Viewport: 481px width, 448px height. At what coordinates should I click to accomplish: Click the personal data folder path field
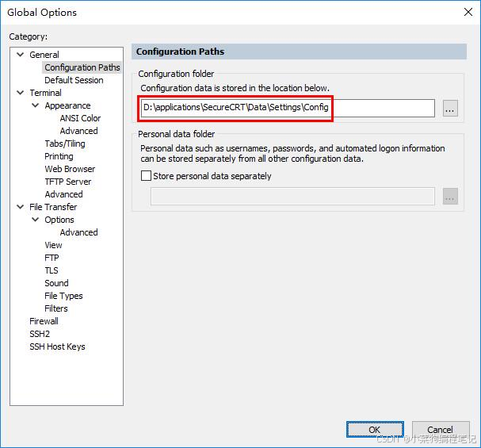(x=292, y=197)
